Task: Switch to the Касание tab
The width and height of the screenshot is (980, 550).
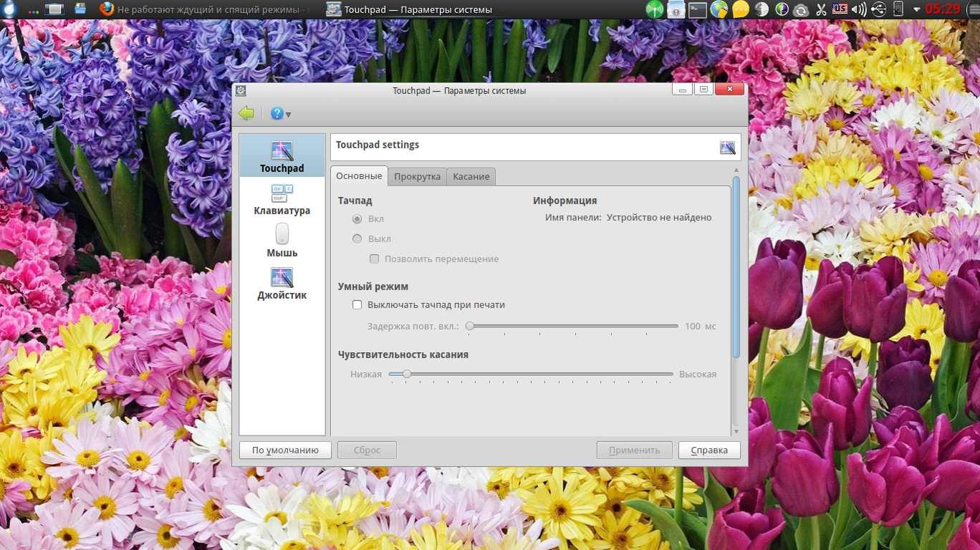Action: point(471,177)
